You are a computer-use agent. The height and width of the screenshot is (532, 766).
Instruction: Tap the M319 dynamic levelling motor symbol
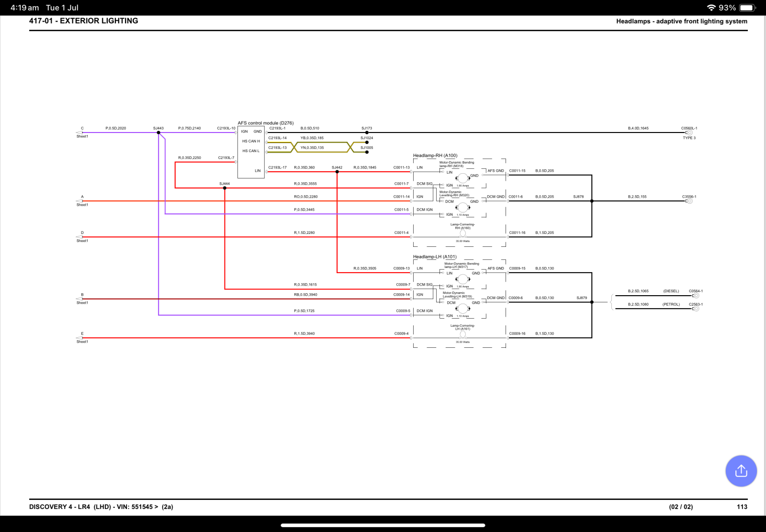click(462, 309)
